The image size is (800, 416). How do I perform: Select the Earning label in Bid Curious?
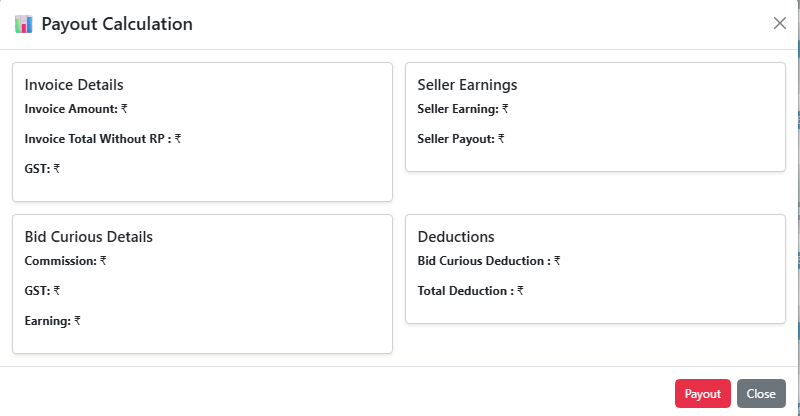coord(48,321)
